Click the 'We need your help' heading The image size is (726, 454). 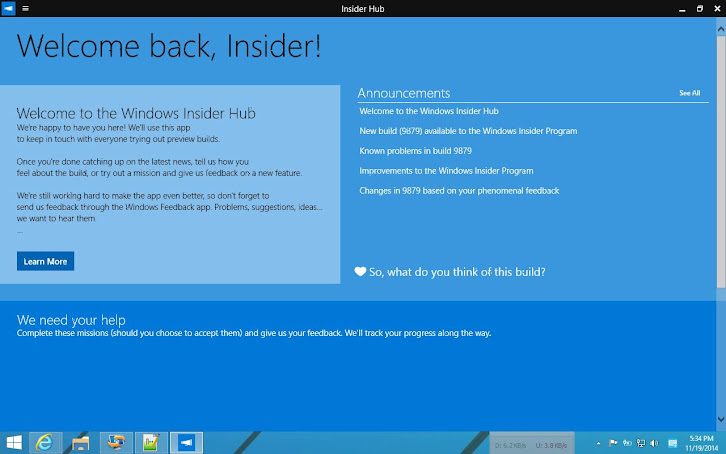71,320
